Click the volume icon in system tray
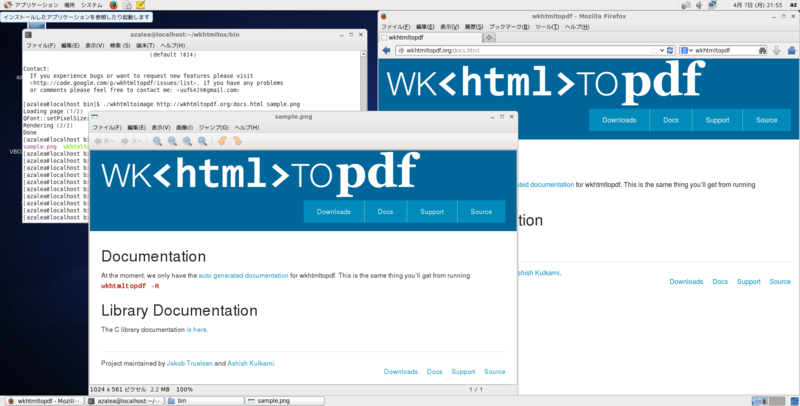Image resolution: width=800 pixels, height=406 pixels. (x=699, y=5)
